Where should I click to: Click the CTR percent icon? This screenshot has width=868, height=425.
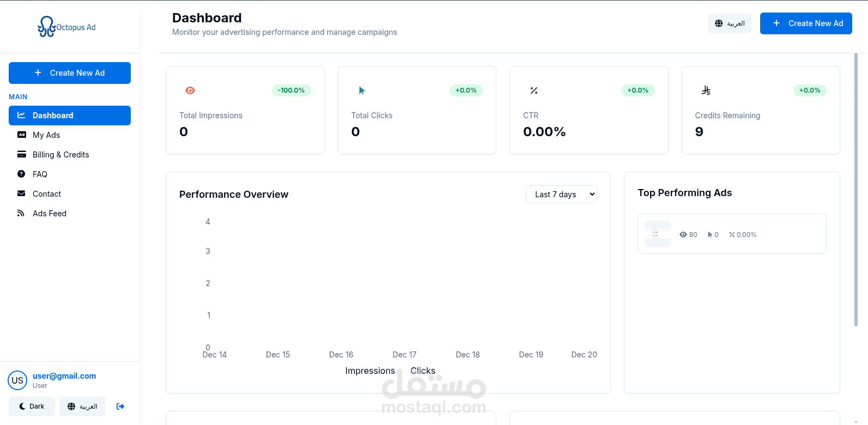point(534,90)
